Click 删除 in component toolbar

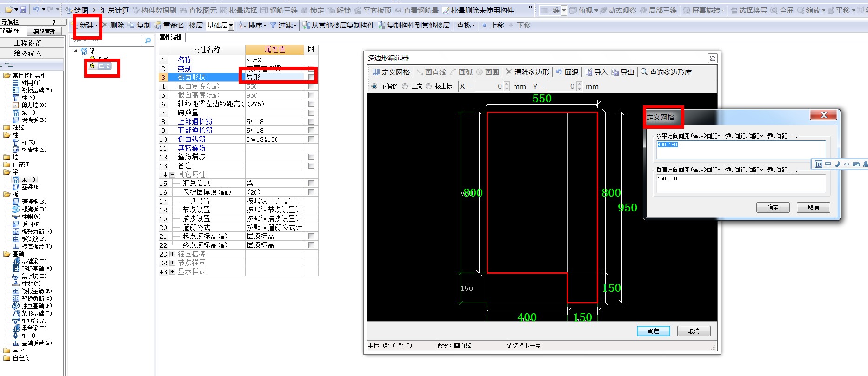(x=113, y=25)
